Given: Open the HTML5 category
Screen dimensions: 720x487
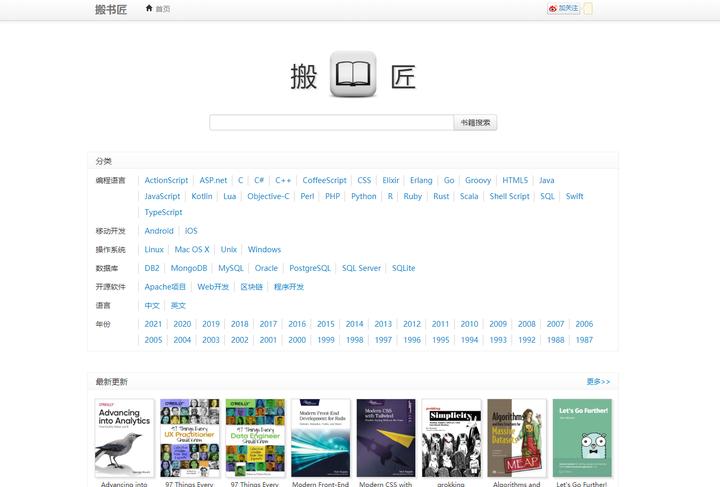Looking at the screenshot, I should [x=515, y=180].
